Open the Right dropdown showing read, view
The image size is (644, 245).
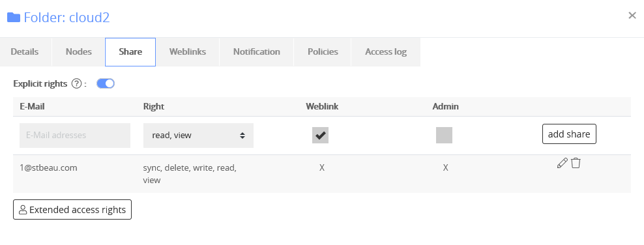tap(198, 136)
